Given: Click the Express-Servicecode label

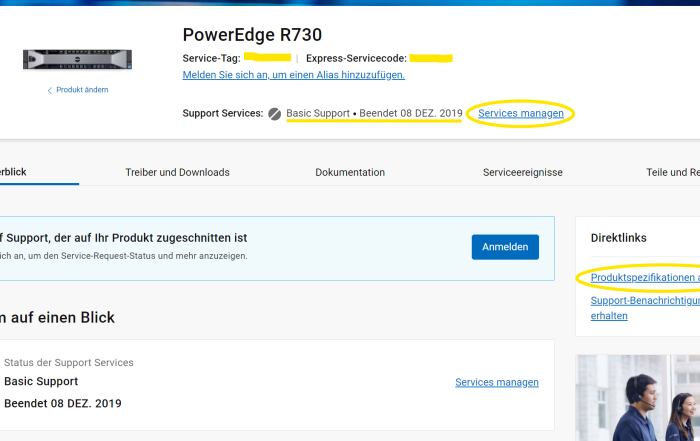Looking at the screenshot, I should tap(356, 58).
